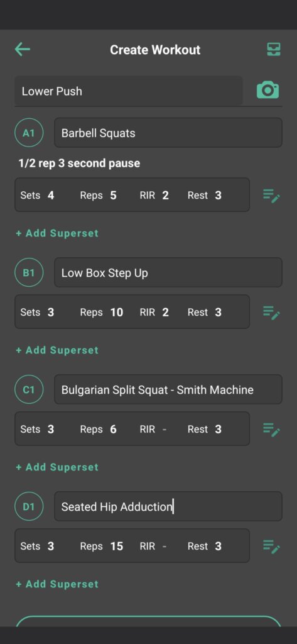Edit Reps 10 value for Low Box Step Up
Viewport: 297px width, 644px height.
pyautogui.click(x=117, y=313)
